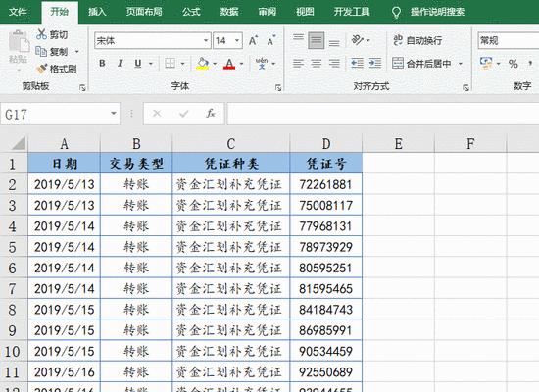Click the lightbulb tell-me icon
Viewport: 539px width, 392px height.
click(x=396, y=13)
